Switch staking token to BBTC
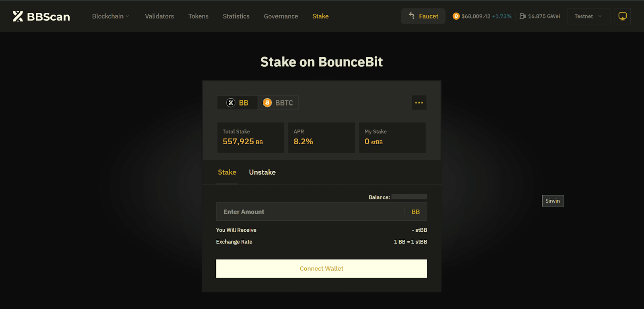The image size is (644, 309). [278, 103]
